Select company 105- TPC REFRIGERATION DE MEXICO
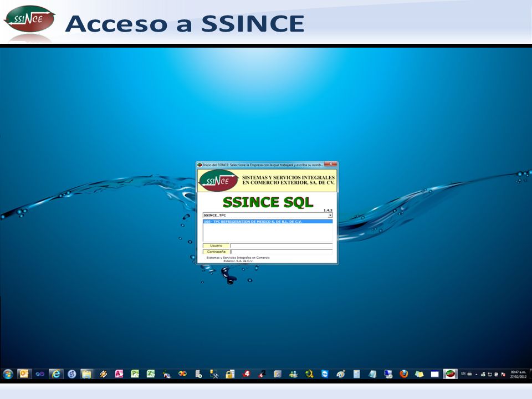Screen dimensions: 532x399 (268, 222)
